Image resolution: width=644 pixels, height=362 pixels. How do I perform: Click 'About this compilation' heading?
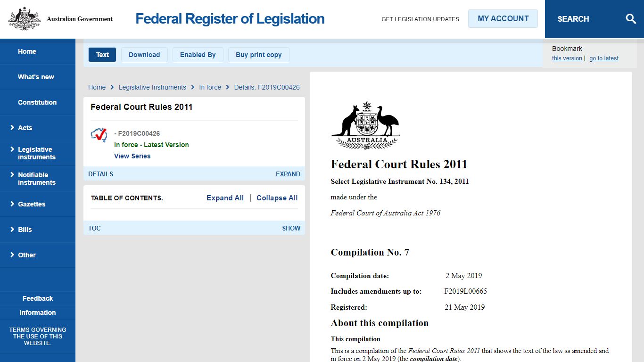point(380,323)
